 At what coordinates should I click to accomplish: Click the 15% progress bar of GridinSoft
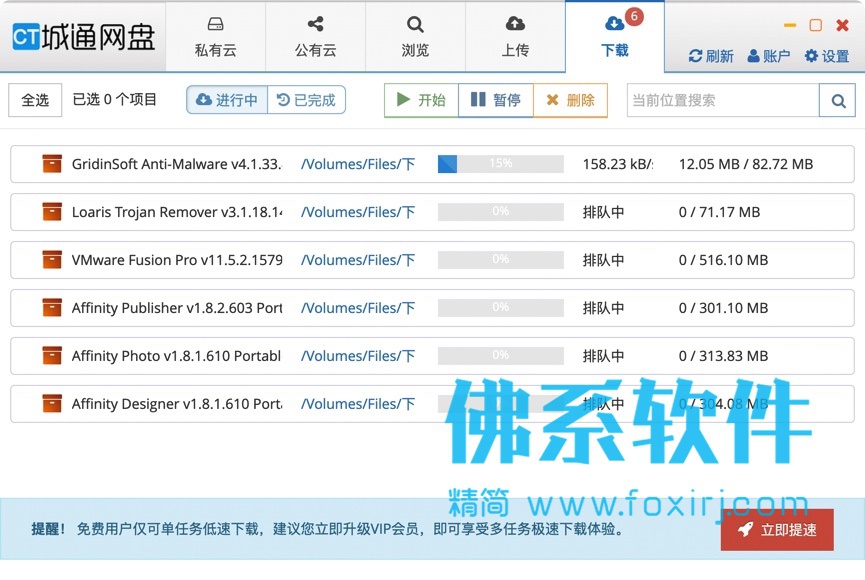501,164
